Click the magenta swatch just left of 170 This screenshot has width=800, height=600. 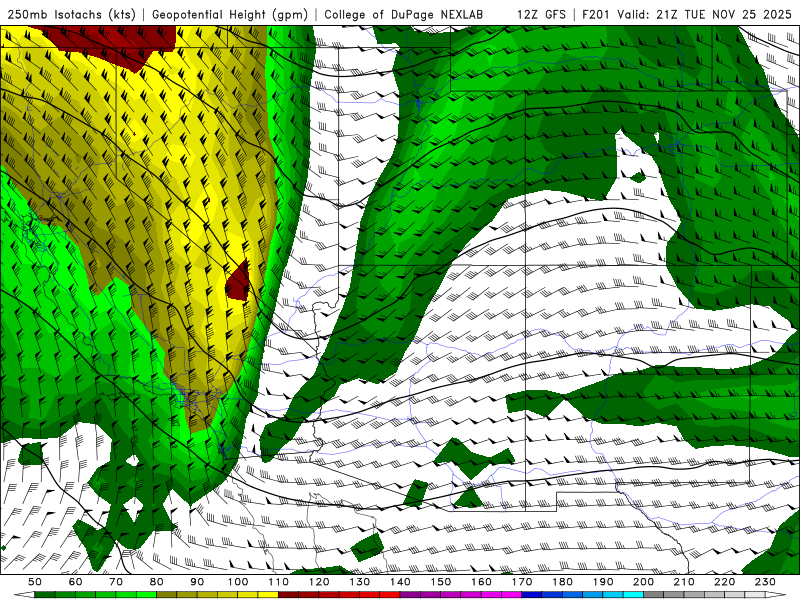[512, 595]
